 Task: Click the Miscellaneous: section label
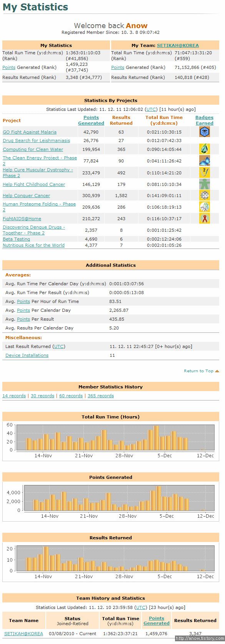23,338
